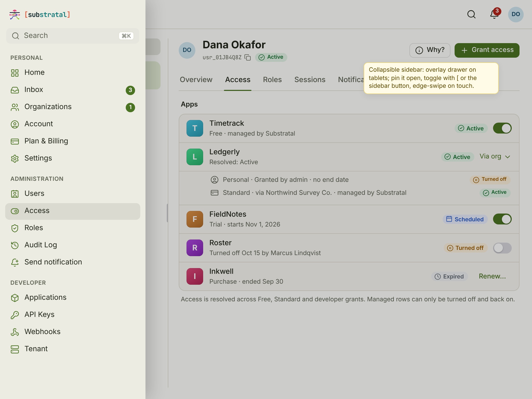The image size is (532, 399).
Task: Click the Roster app icon
Action: 195,248
